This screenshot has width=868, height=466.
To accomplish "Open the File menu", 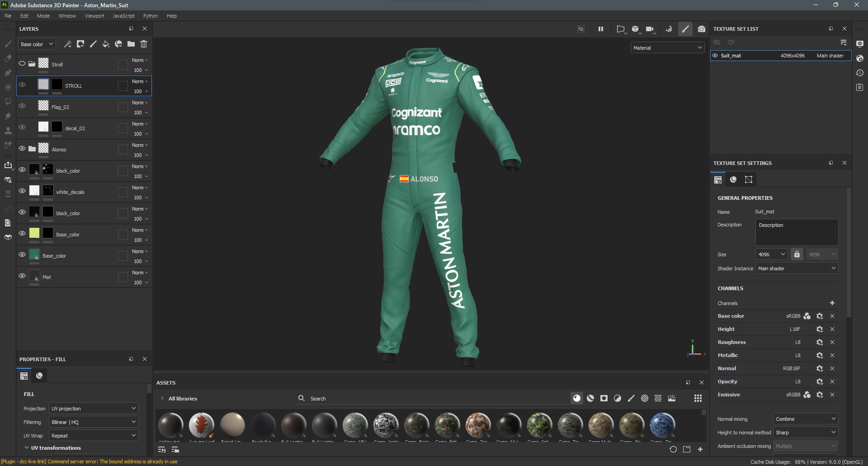I will point(8,16).
